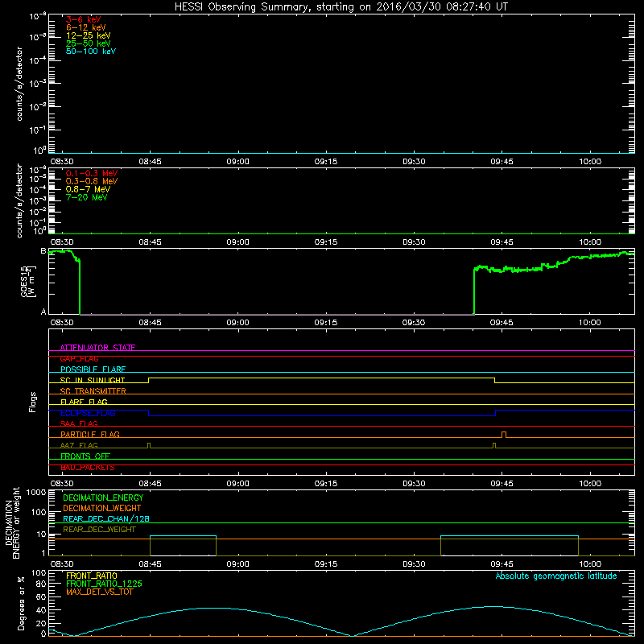Image resolution: width=644 pixels, height=644 pixels.
Task: Click the HESSI Observing Summary title text
Action: pos(341,7)
